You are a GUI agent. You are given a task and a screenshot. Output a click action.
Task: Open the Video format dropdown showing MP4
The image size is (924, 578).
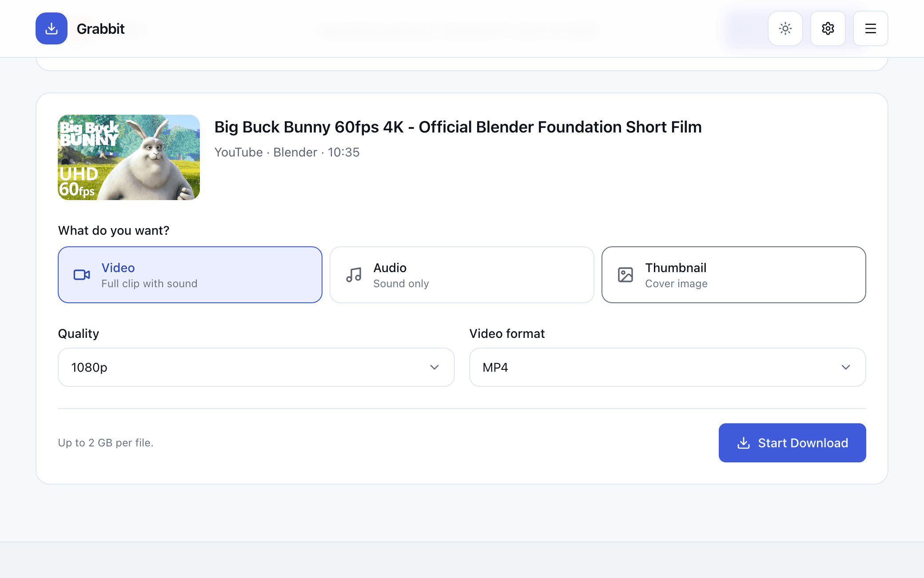pyautogui.click(x=668, y=367)
